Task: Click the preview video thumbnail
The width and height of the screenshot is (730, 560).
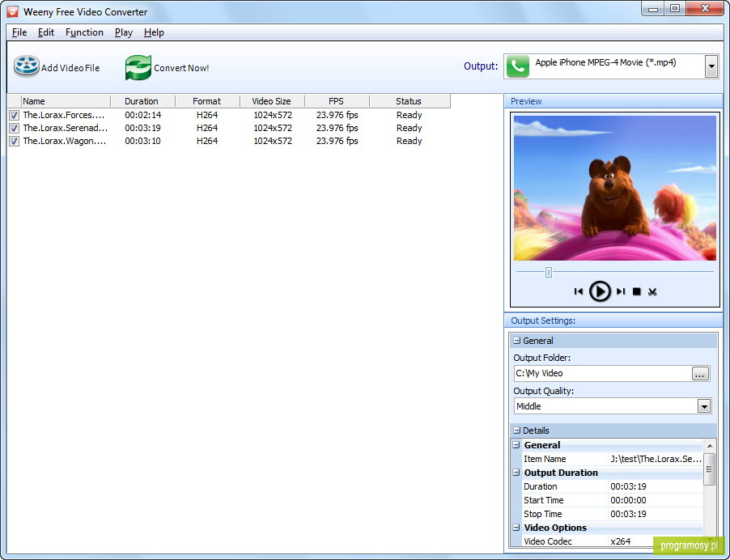Action: (614, 188)
